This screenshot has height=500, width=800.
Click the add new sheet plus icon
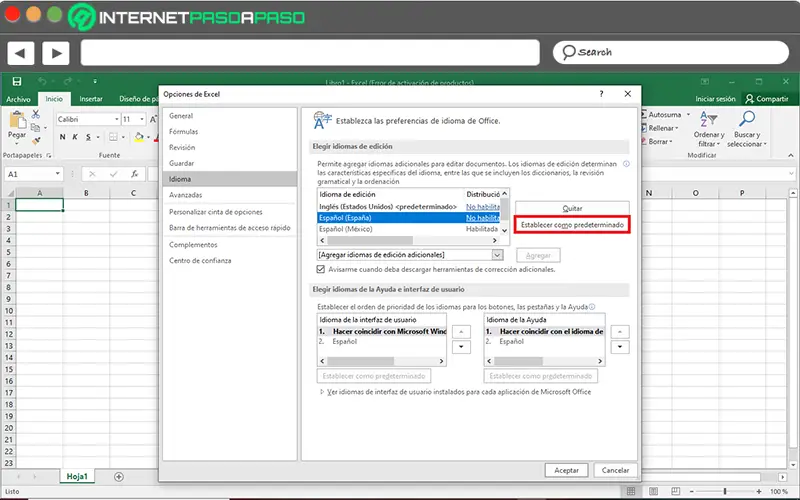click(x=119, y=477)
